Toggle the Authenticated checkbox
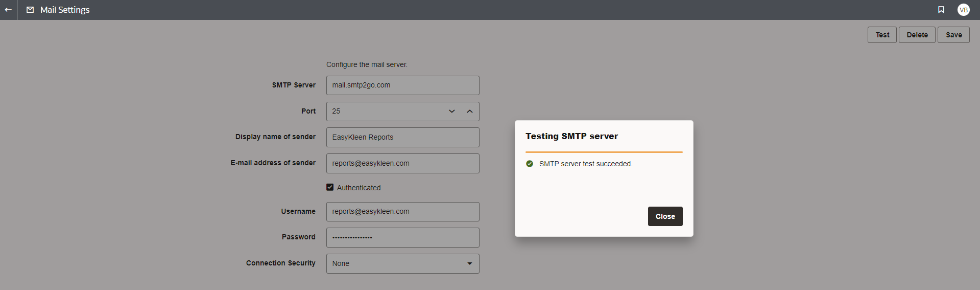This screenshot has height=290, width=980. 330,187
